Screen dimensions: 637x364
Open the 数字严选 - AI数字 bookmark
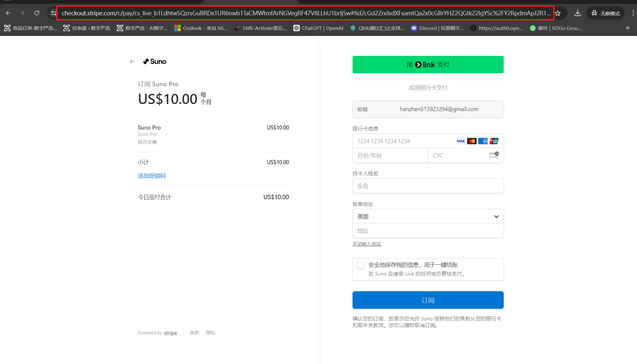tap(142, 28)
